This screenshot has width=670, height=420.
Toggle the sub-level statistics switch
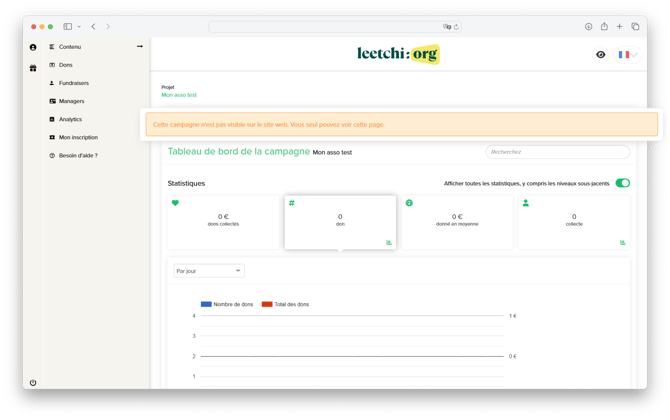click(622, 183)
